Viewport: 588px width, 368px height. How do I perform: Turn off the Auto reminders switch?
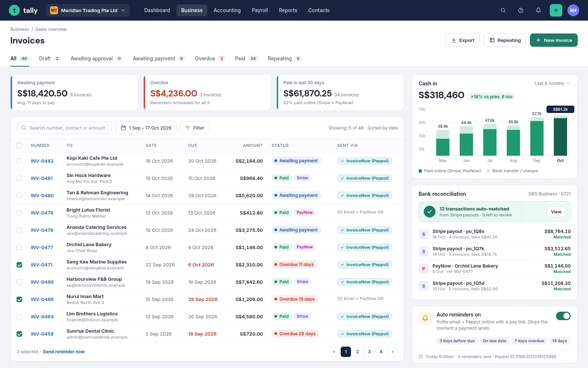[563, 316]
